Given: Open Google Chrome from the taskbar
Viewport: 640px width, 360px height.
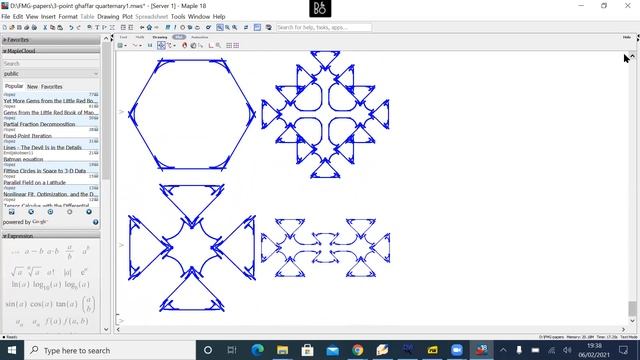Looking at the screenshot, I should pos(358,350).
